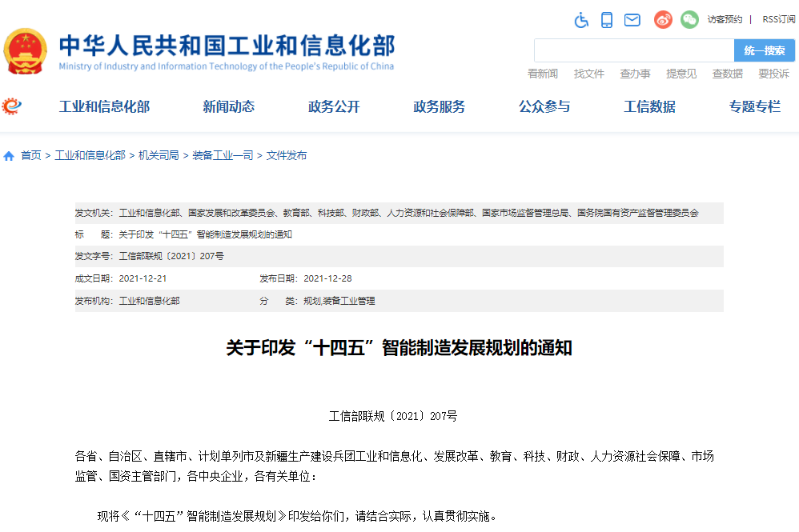Viewport: 799px width, 532px height.
Task: Click the national emblem ministry logo
Action: 28,50
